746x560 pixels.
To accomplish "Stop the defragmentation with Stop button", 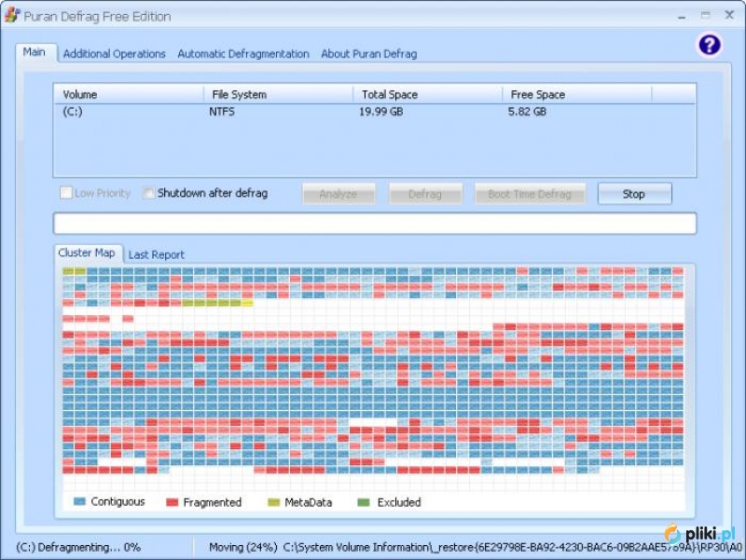I will [634, 194].
